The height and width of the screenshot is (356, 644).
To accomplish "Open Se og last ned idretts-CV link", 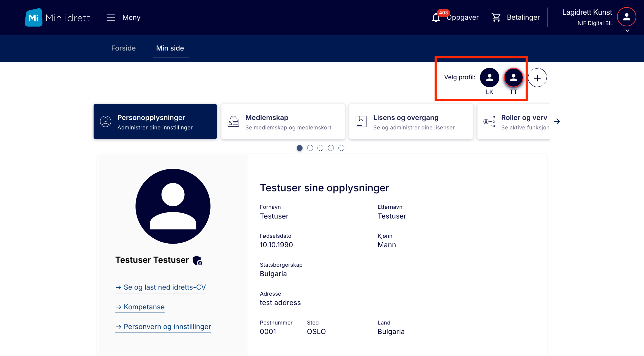I will click(160, 287).
